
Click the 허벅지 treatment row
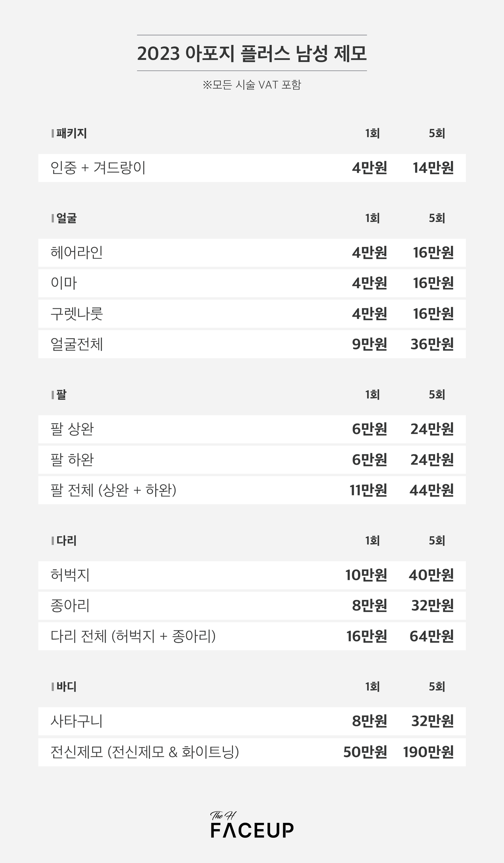pyautogui.click(x=252, y=575)
